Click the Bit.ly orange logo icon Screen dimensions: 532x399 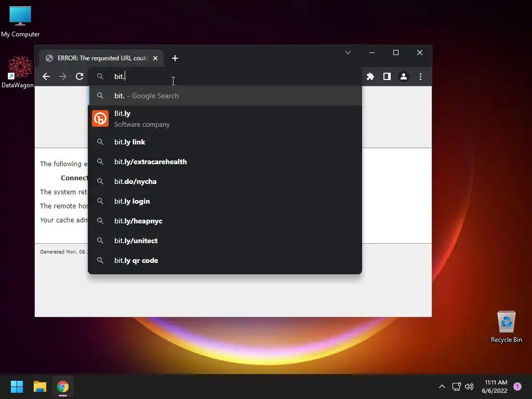click(x=100, y=119)
